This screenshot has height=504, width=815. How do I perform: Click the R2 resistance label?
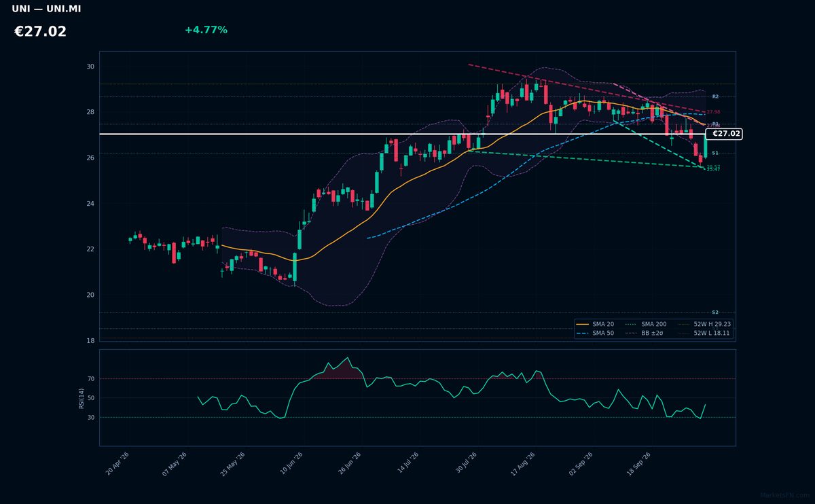pos(715,97)
